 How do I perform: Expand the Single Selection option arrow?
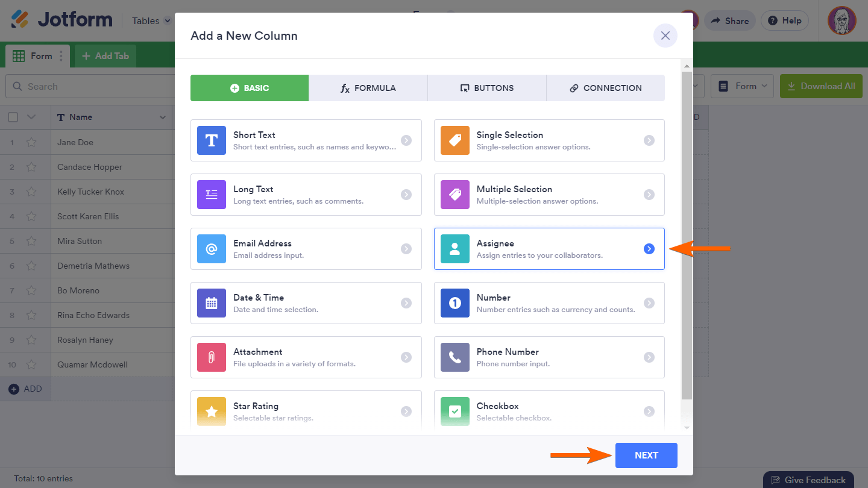coord(649,140)
